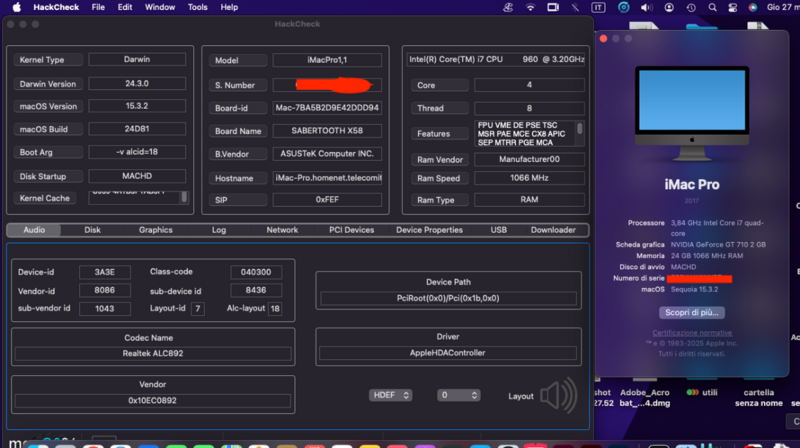The image size is (800, 448).
Task: Click macOS Sequoia 15.3.2 in About window
Action: (x=694, y=289)
